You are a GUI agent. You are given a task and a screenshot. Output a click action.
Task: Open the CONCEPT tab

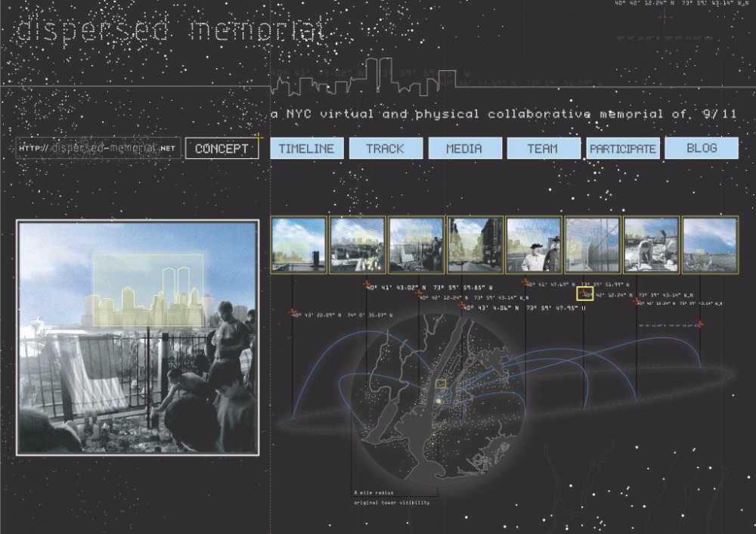222,148
